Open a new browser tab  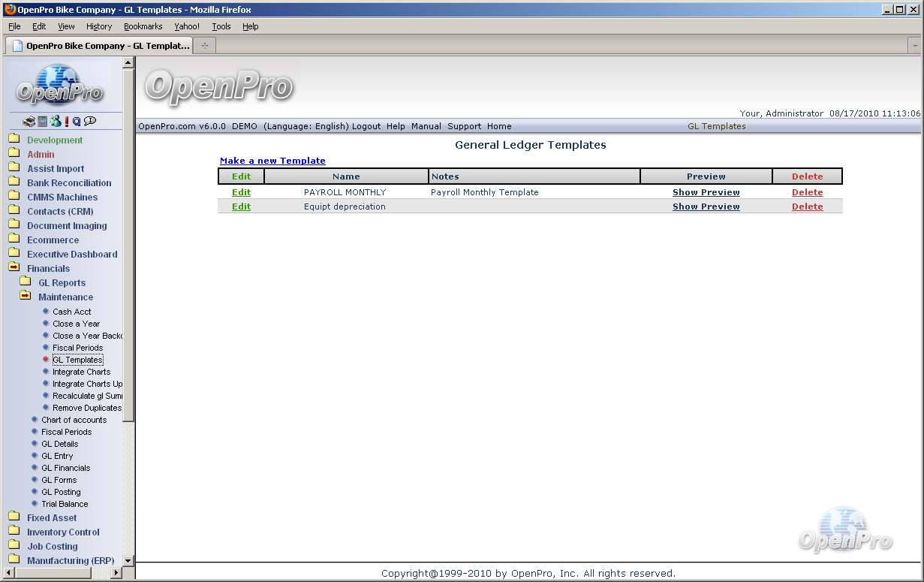click(x=203, y=46)
